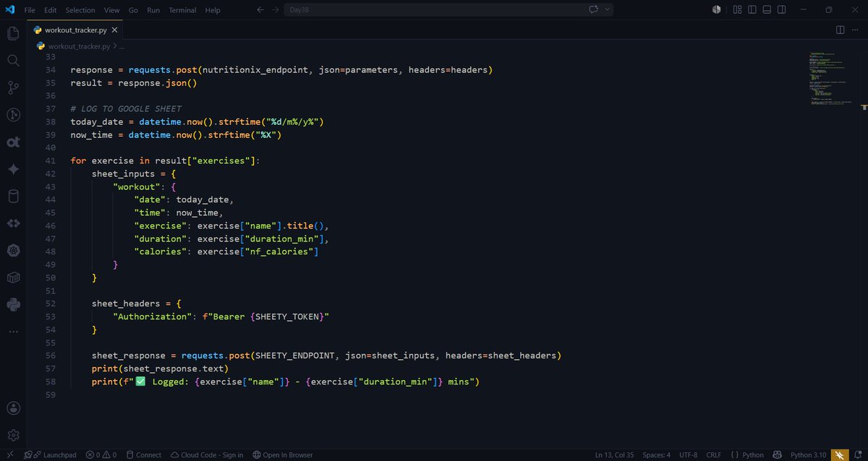Open Customize Layout control
This screenshot has width=868, height=461.
[x=737, y=10]
